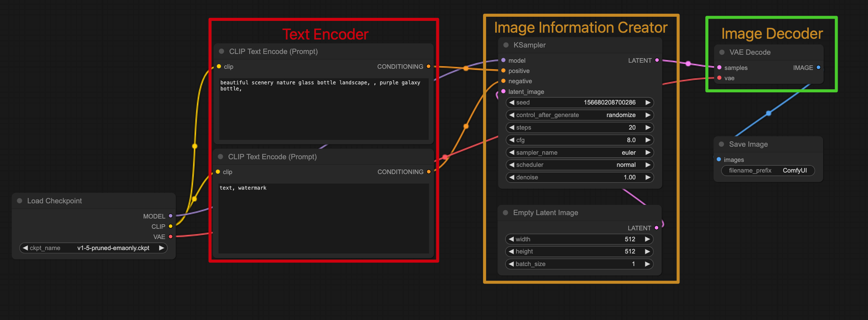Increase the width value with right arrow
Image resolution: width=868 pixels, height=320 pixels.
647,239
